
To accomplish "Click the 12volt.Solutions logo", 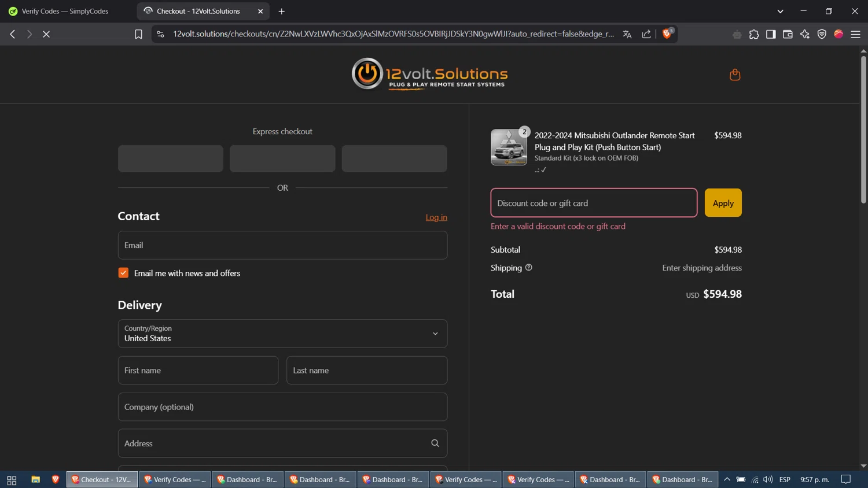I will (429, 74).
